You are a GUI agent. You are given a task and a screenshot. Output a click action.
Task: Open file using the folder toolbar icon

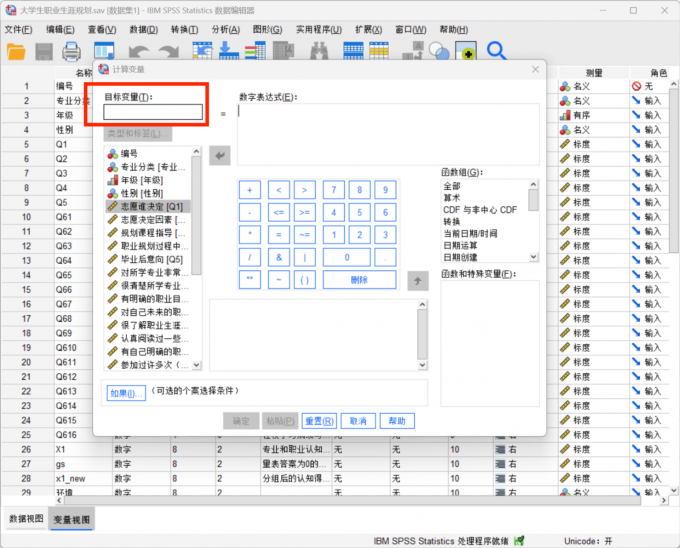(x=16, y=52)
